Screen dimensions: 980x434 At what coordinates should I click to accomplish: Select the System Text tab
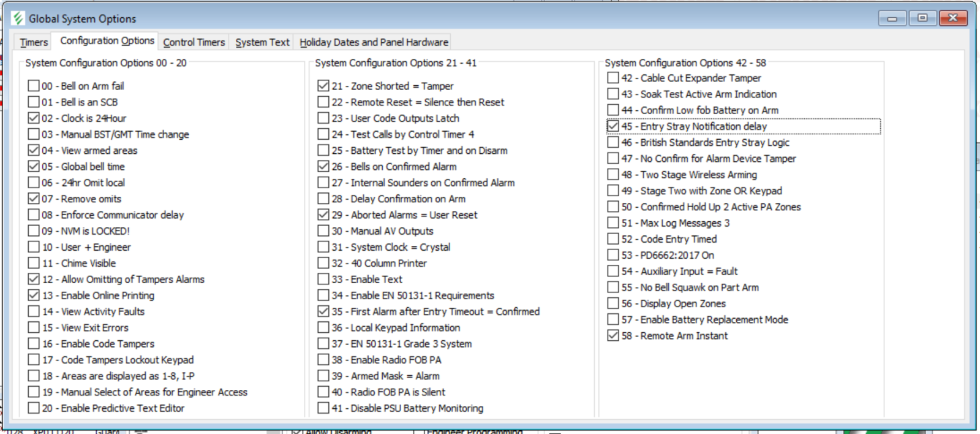pyautogui.click(x=262, y=42)
